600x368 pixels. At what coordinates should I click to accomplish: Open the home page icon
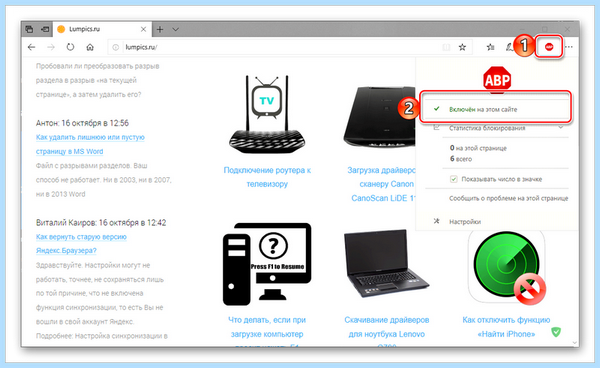pos(90,47)
